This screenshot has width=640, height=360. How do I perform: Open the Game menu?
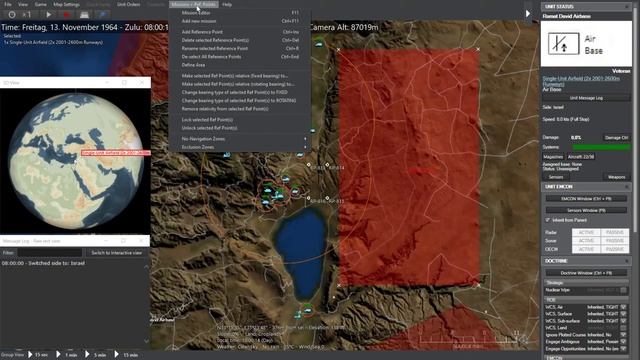(40, 4)
